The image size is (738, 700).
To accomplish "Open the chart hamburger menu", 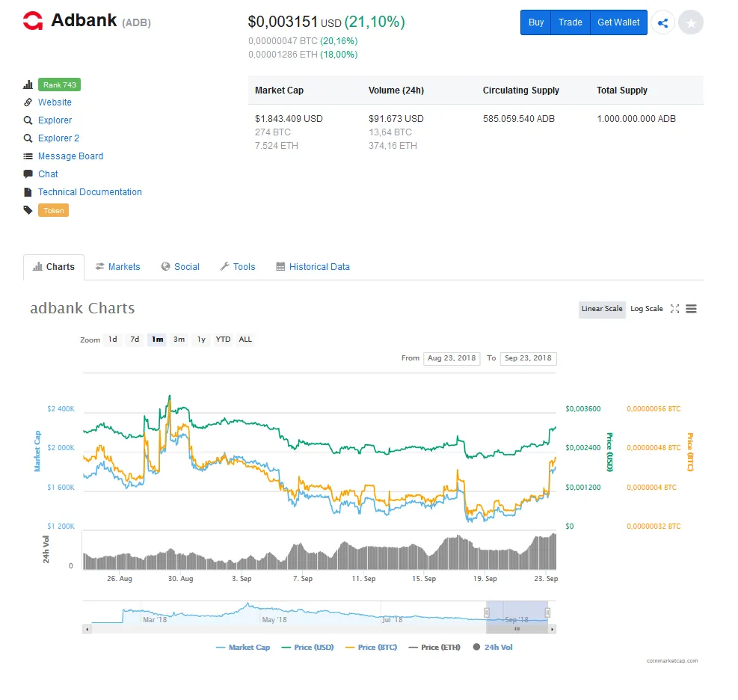I will tap(691, 309).
